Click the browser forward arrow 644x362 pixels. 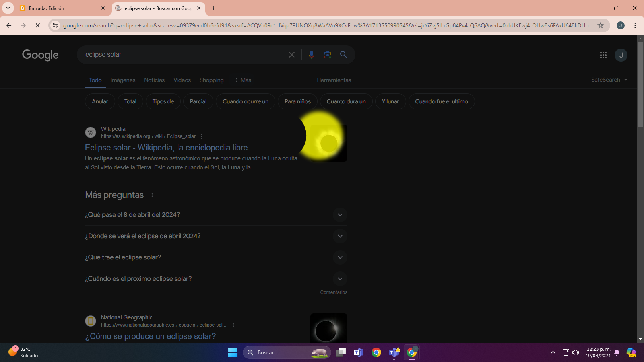[x=23, y=25]
